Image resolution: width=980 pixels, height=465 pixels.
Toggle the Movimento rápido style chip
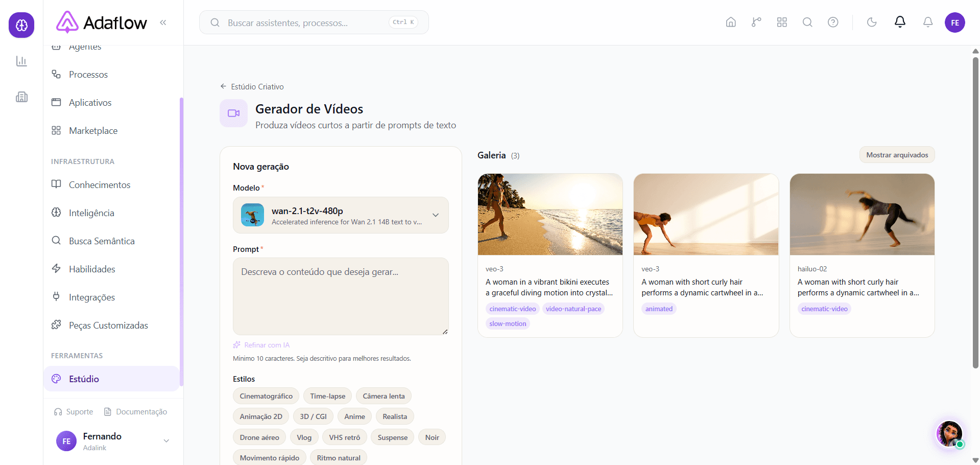270,458
